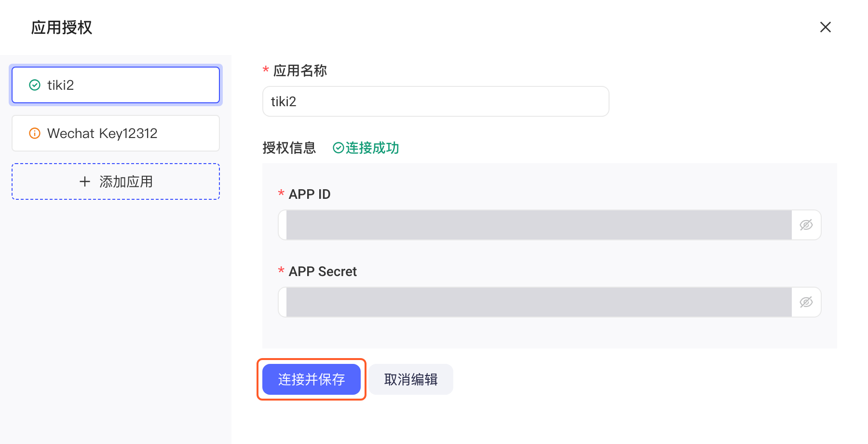Screen dimensions: 868x444
Task: Click the 授权信息 section heading
Action: tap(289, 148)
